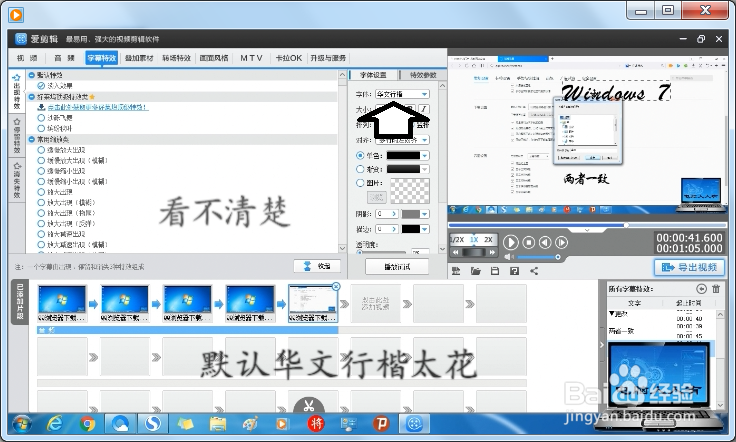Viewport: 736px width, 442px height.
Task: Select the 单色 solid color radio button
Action: [360, 155]
